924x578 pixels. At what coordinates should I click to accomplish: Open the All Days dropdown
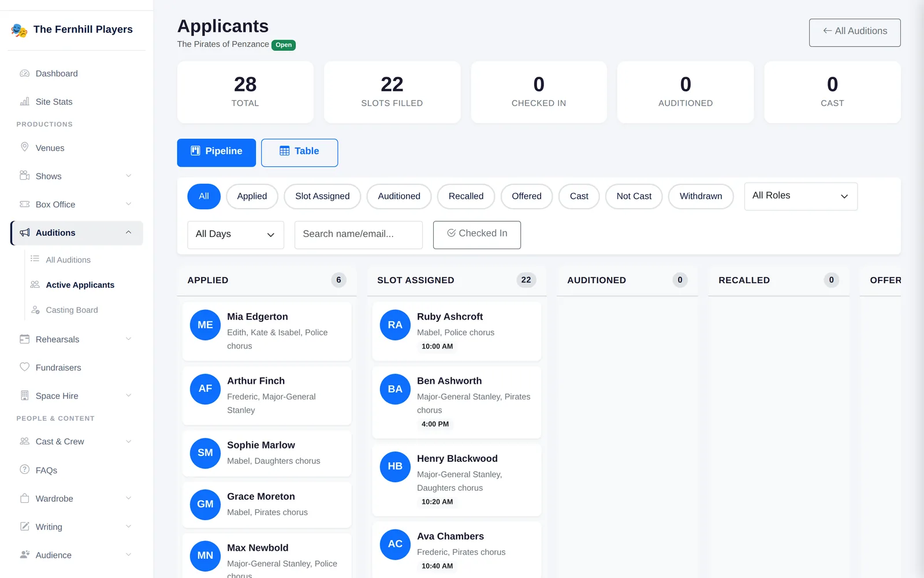[x=236, y=235]
